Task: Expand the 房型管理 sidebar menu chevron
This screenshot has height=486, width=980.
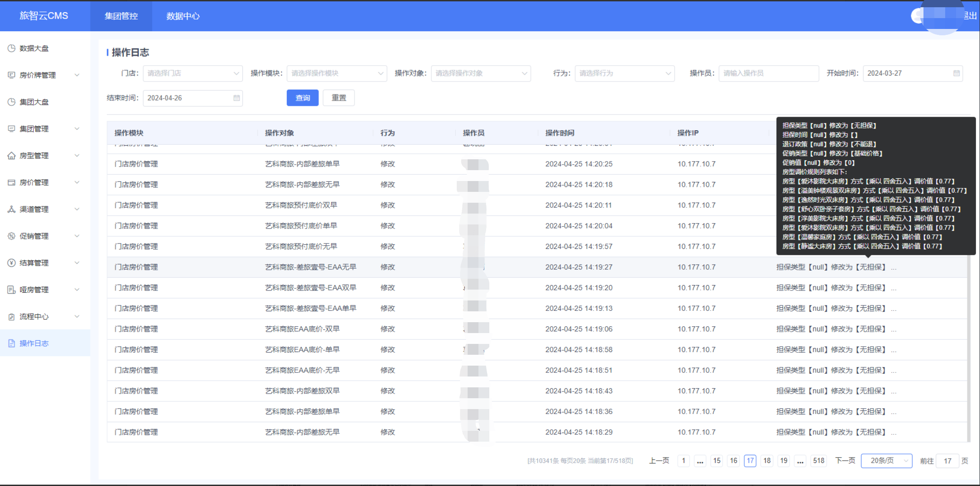Action: pyautogui.click(x=77, y=156)
